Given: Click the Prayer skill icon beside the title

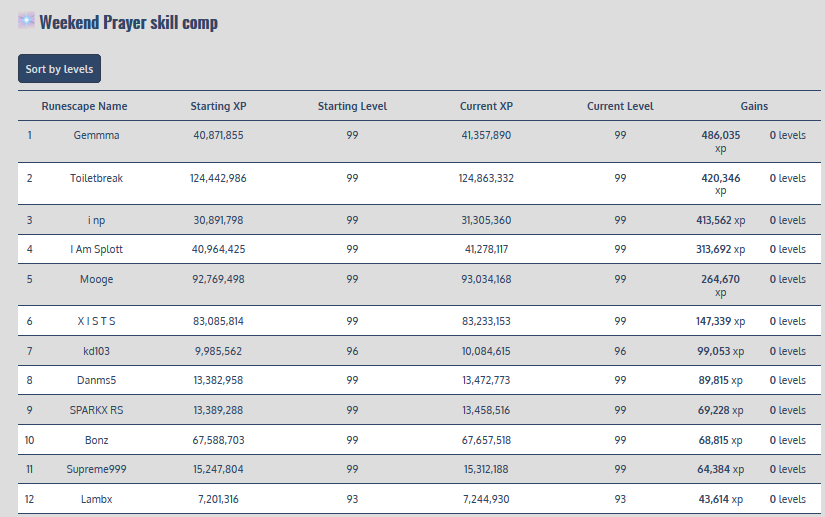Looking at the screenshot, I should coord(26,21).
